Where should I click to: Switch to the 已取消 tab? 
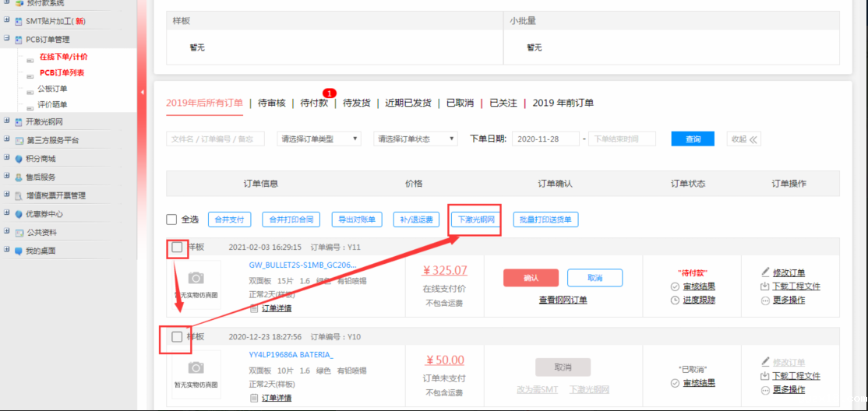click(x=460, y=103)
